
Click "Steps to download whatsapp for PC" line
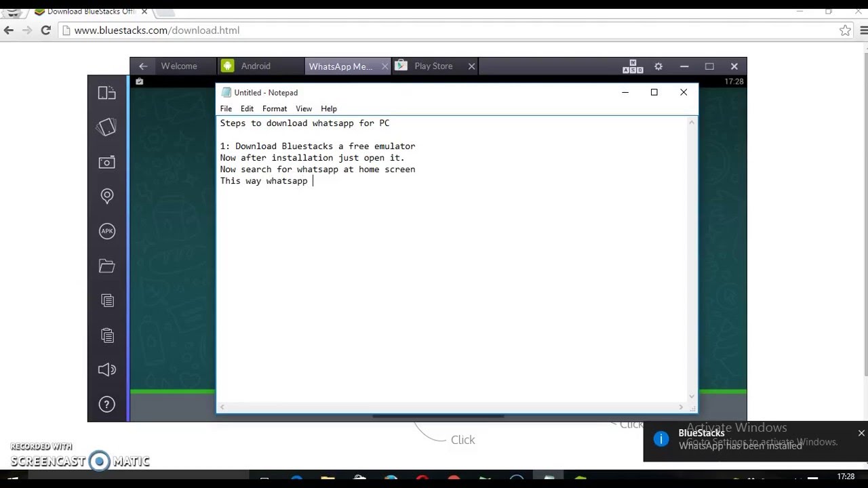point(304,123)
